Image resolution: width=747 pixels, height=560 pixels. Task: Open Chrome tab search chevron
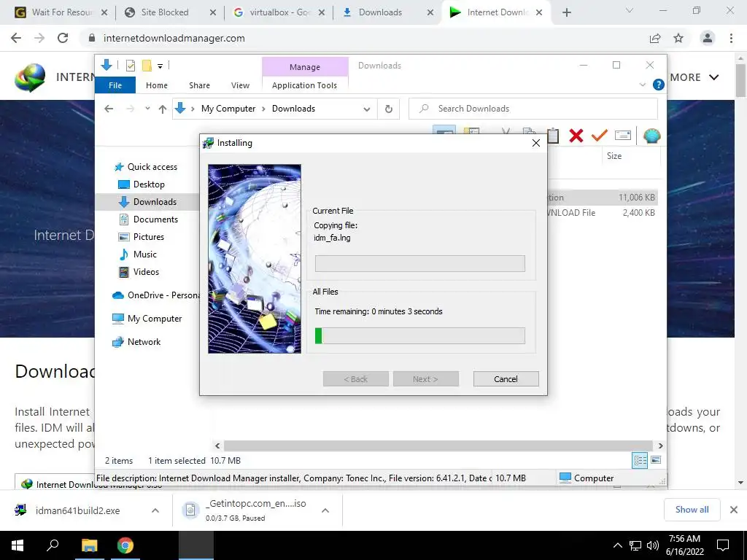click(x=629, y=10)
